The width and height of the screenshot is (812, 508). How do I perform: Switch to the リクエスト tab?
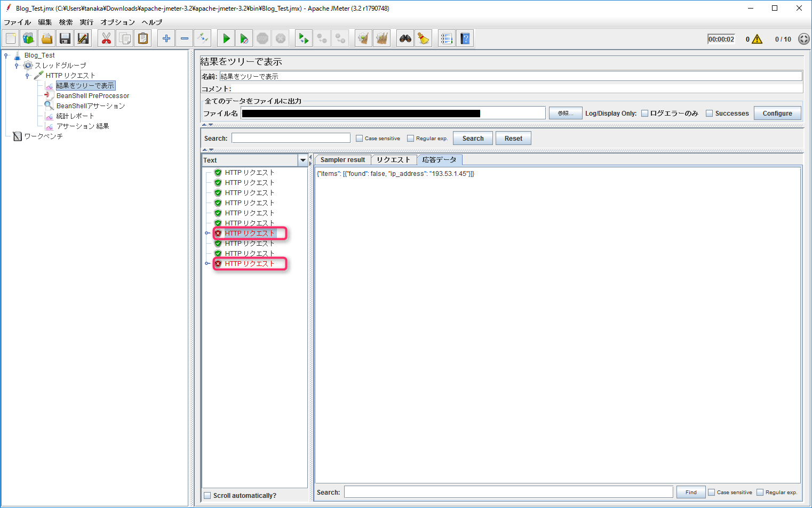tap(394, 160)
